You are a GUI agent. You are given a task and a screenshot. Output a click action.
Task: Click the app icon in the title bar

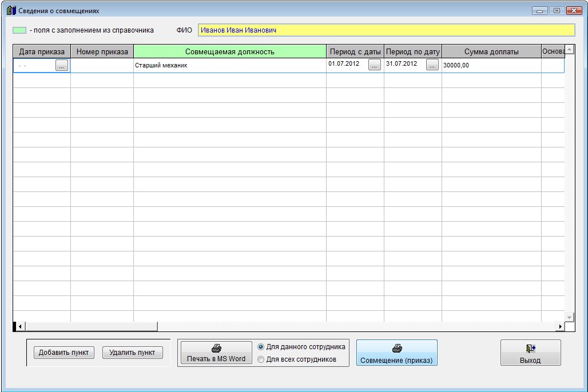(11, 10)
